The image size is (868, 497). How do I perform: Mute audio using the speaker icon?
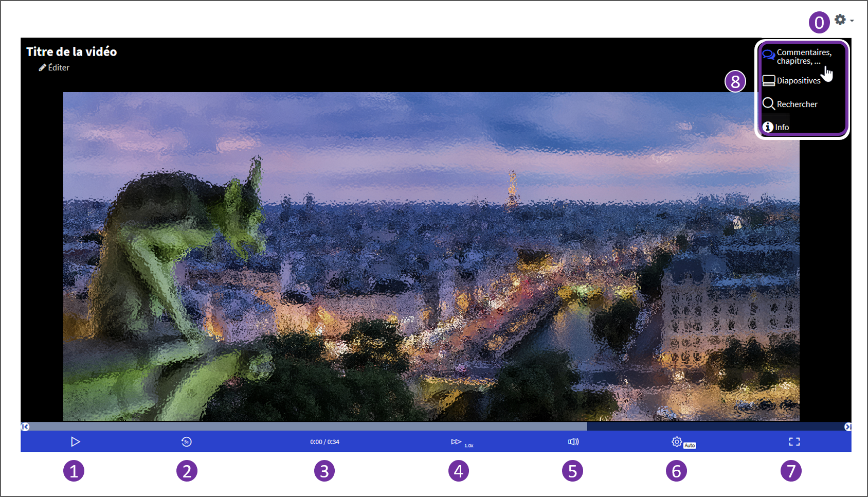(573, 441)
